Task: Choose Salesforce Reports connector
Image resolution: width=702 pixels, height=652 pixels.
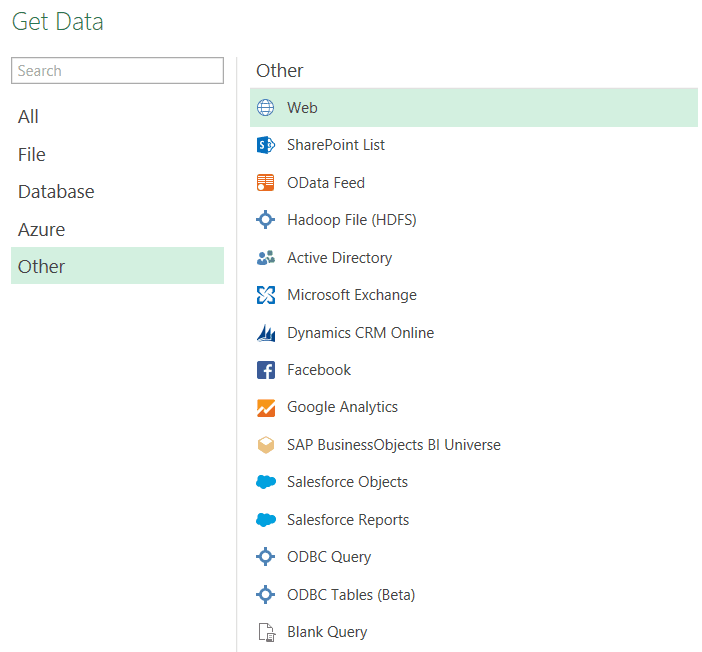Action: pyautogui.click(x=347, y=520)
